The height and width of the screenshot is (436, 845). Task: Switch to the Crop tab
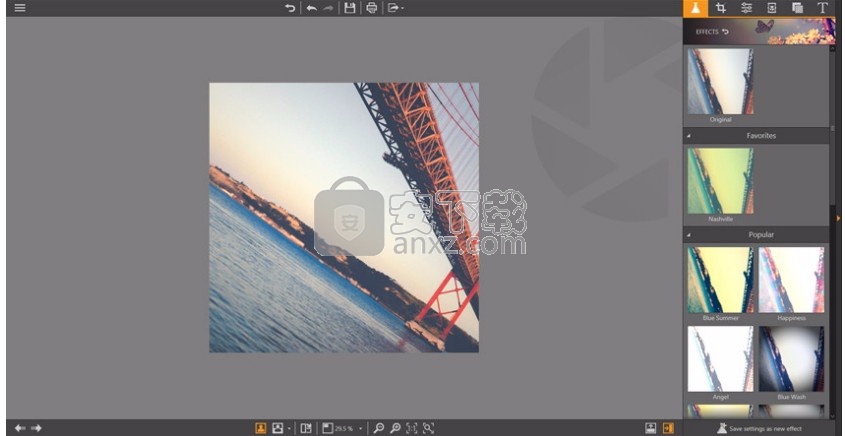coord(721,8)
